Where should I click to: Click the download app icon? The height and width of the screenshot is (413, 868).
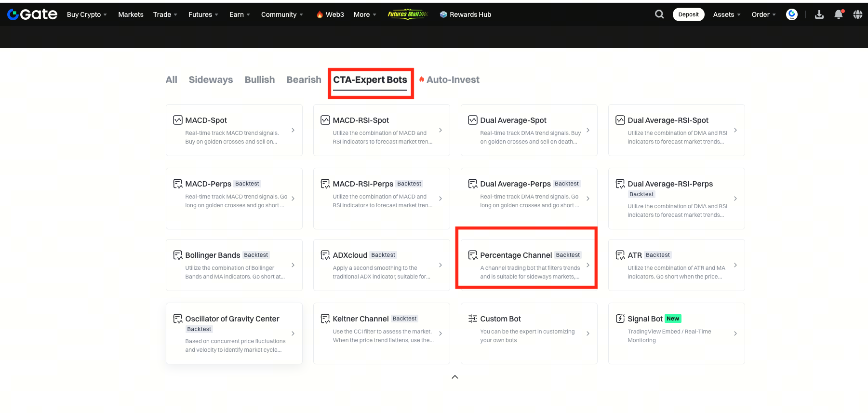click(x=819, y=14)
